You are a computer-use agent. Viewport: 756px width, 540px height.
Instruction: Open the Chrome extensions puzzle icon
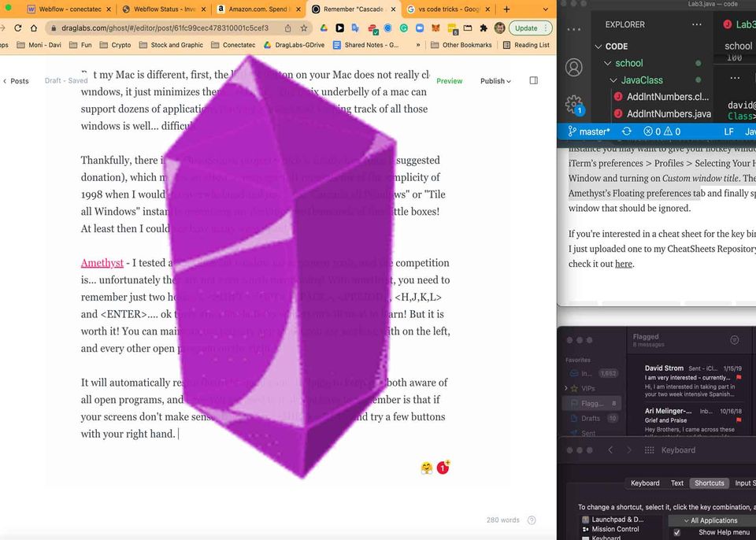484,28
